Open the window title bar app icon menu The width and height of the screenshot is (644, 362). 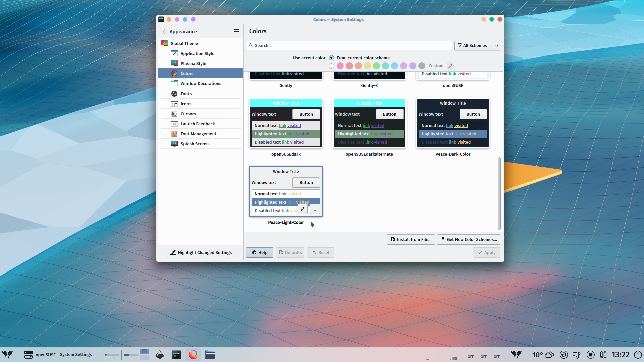click(161, 19)
